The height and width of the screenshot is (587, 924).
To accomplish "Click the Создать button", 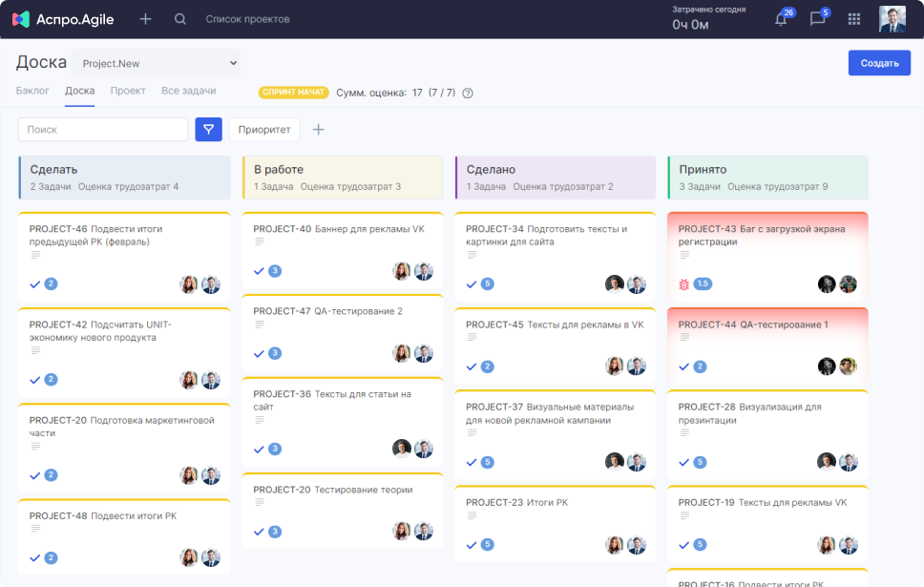I will point(878,63).
